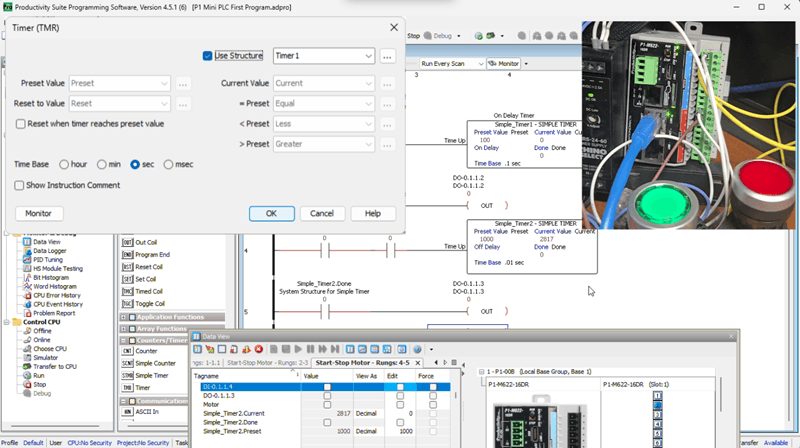Screen dimensions: 800x448
Task: Select the Counter instruction
Action: point(146,351)
